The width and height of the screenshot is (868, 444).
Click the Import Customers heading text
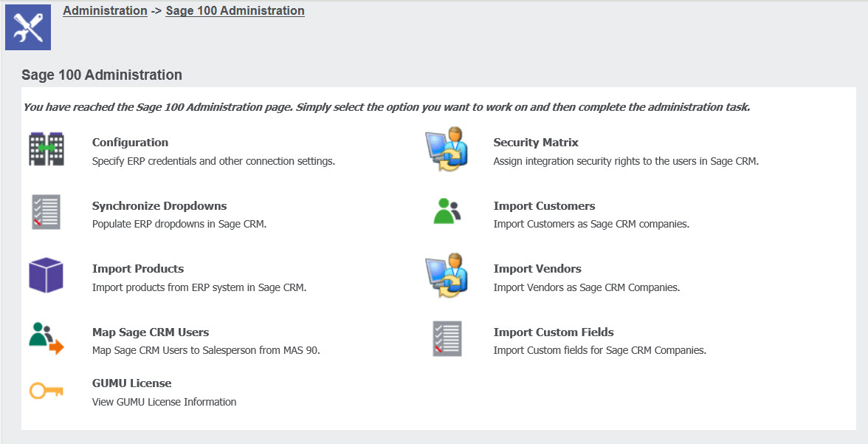pyautogui.click(x=544, y=205)
